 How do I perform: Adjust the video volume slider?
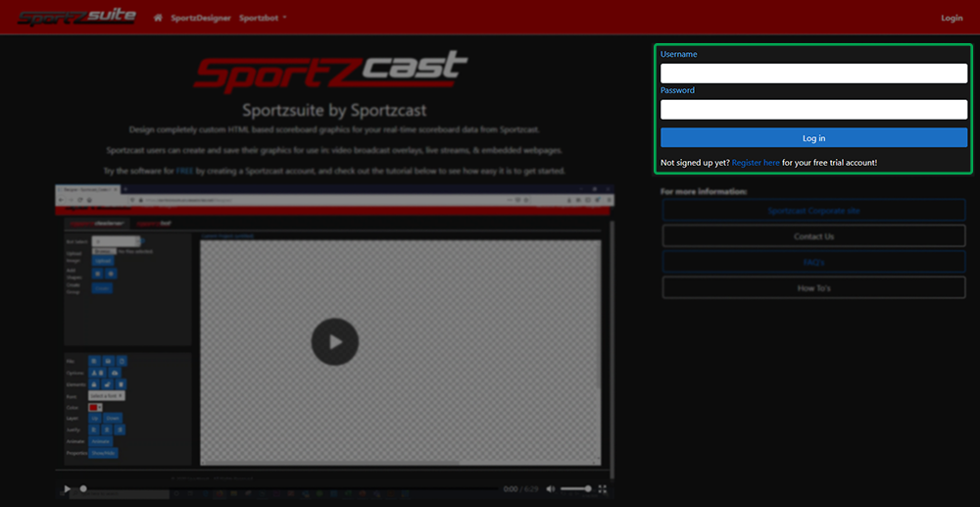pos(575,489)
